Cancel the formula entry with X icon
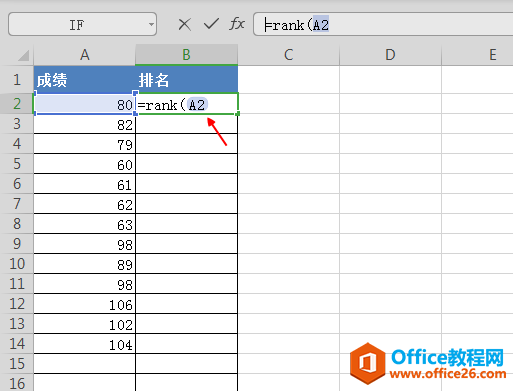Screen dimensions: 513x391 [184, 24]
